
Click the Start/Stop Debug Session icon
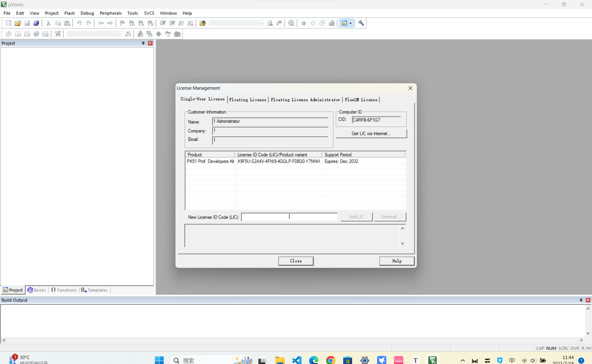point(291,23)
